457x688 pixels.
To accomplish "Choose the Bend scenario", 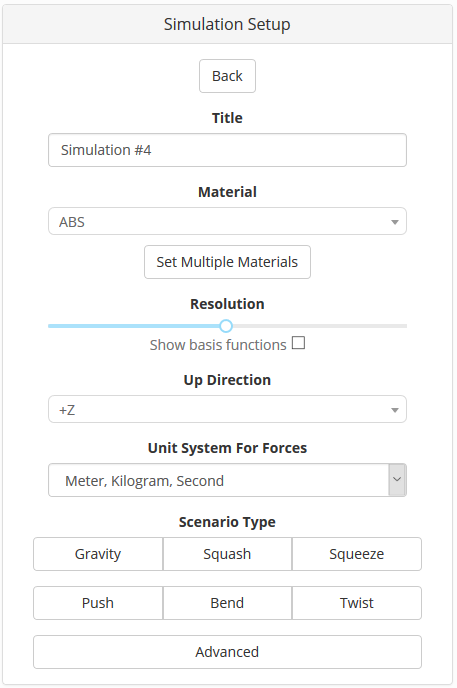I will click(x=227, y=603).
